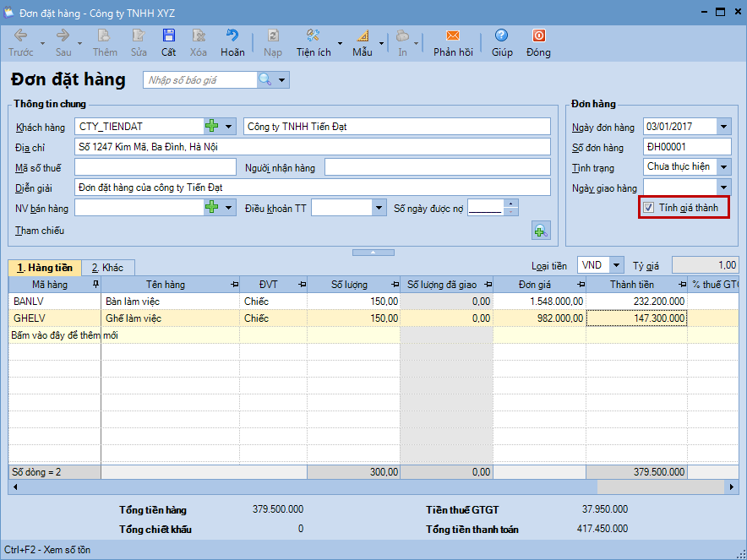Open the Ngày đơn hàng date dropdown
747x560 pixels.
click(x=723, y=127)
